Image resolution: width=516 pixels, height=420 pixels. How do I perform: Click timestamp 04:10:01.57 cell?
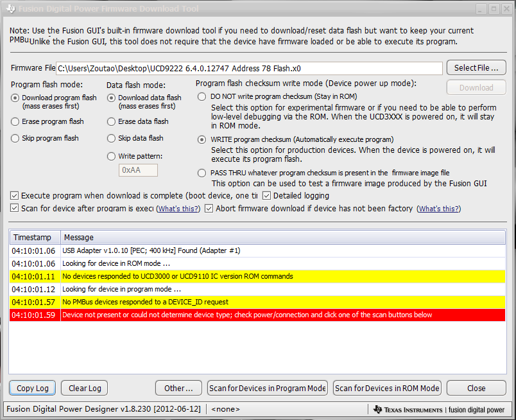pos(33,302)
